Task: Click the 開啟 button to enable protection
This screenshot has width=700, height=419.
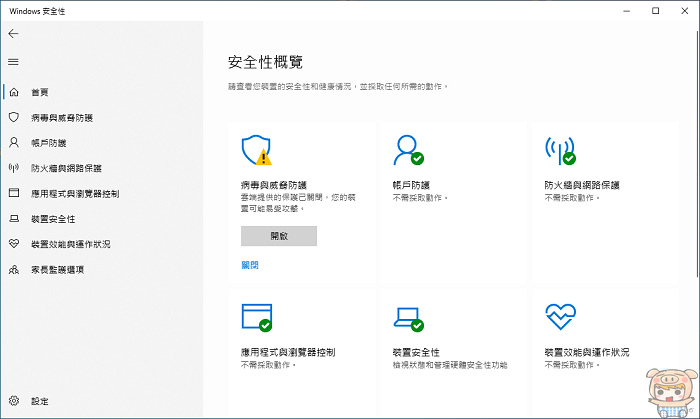Action: [x=279, y=236]
